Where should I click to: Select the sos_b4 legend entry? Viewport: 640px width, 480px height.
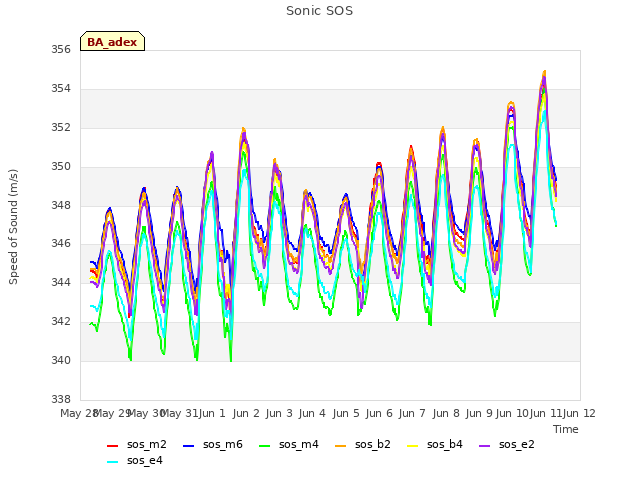(x=435, y=444)
